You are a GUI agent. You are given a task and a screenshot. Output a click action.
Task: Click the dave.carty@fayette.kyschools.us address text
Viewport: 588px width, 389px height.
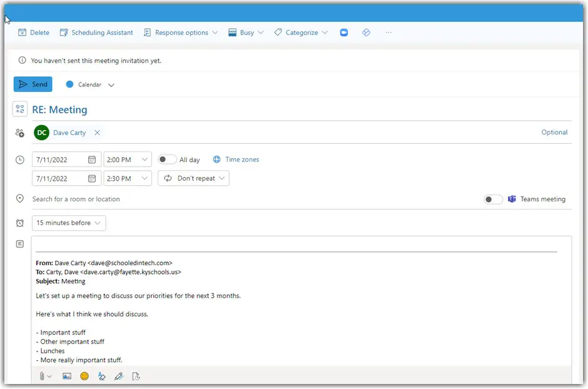tap(131, 272)
